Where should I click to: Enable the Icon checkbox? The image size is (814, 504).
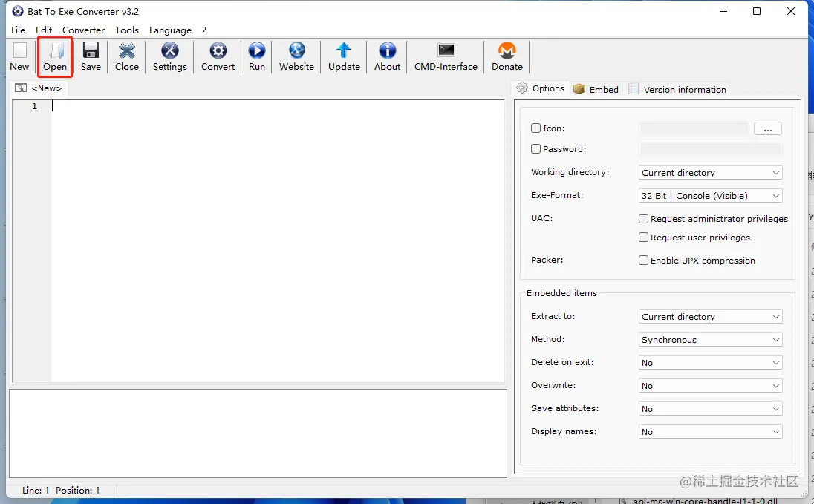point(535,128)
